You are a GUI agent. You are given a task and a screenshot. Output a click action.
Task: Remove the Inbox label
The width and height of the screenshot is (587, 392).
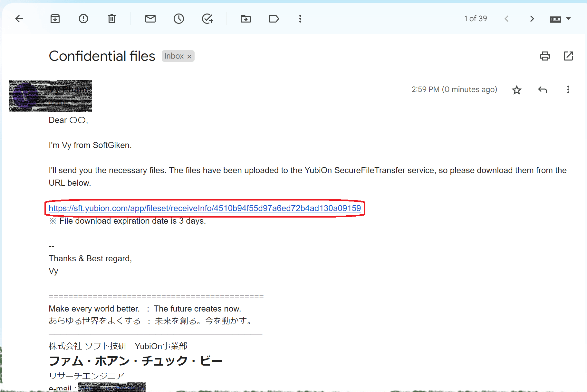(x=189, y=56)
